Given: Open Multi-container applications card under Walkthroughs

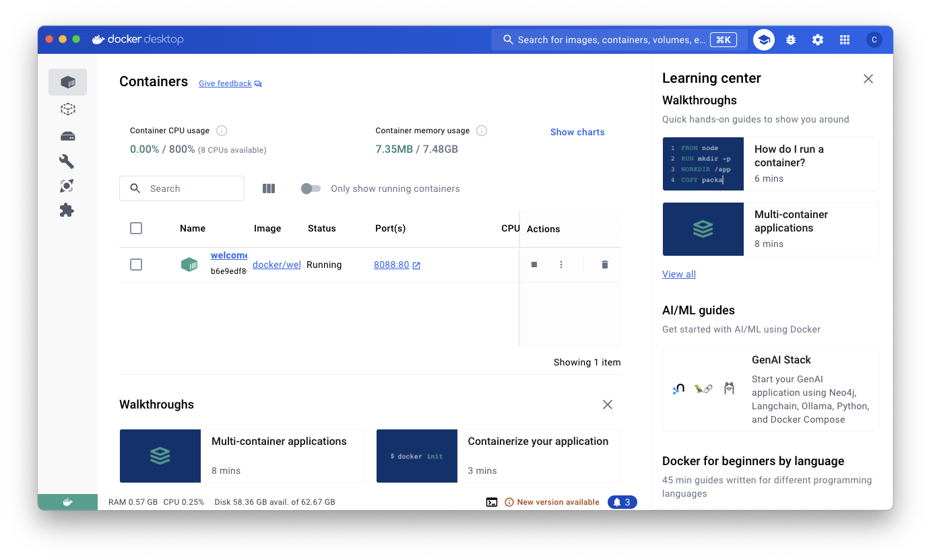Looking at the screenshot, I should coord(242,456).
